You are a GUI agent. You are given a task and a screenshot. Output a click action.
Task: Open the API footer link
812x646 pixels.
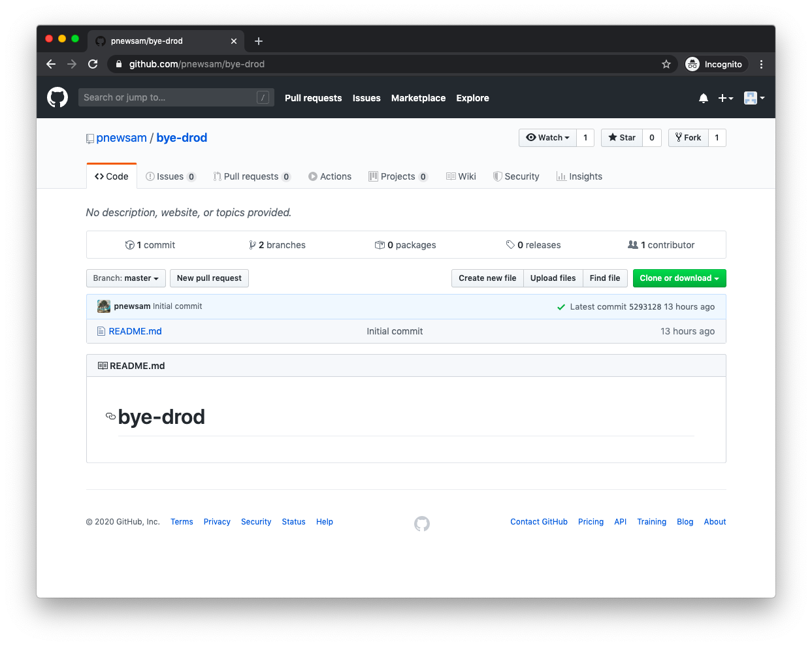[621, 522]
